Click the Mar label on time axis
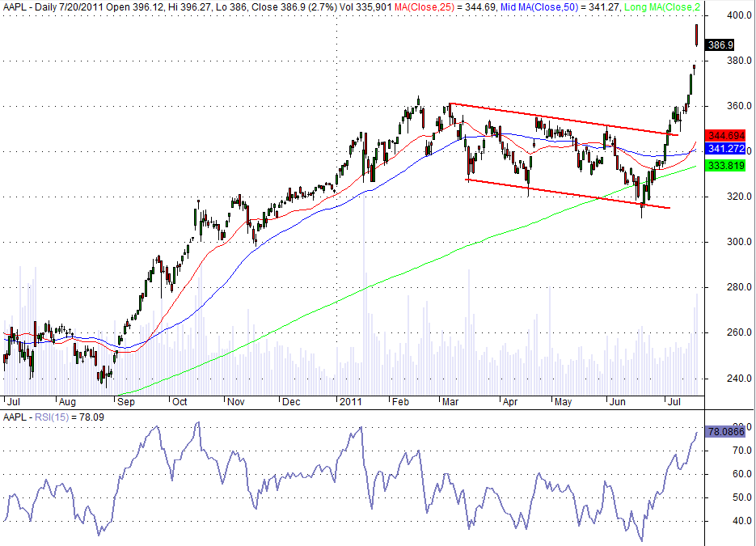The image size is (756, 546). click(450, 402)
